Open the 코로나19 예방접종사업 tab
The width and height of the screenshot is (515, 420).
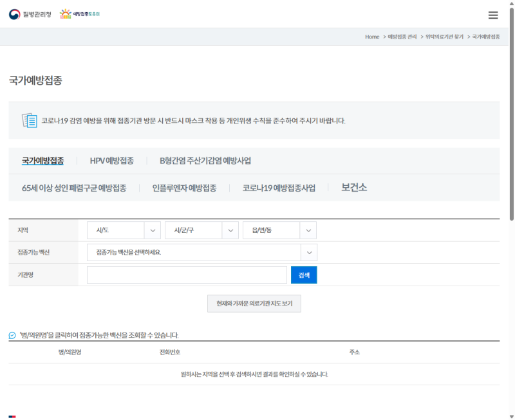point(279,188)
